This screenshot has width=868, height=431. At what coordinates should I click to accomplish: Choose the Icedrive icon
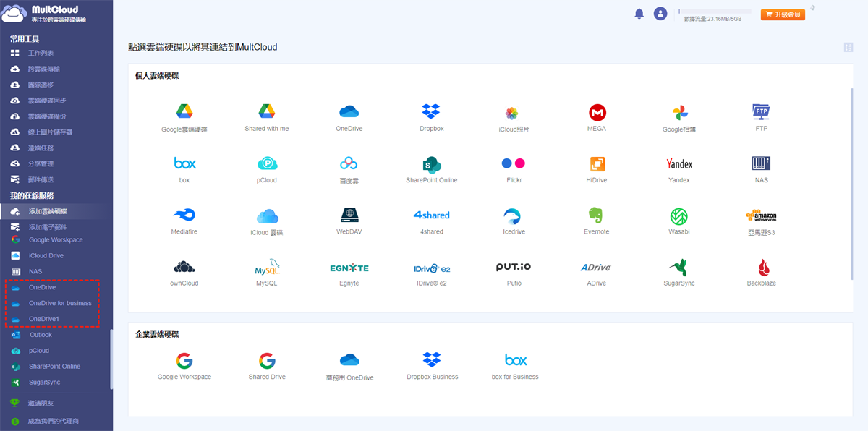512,216
